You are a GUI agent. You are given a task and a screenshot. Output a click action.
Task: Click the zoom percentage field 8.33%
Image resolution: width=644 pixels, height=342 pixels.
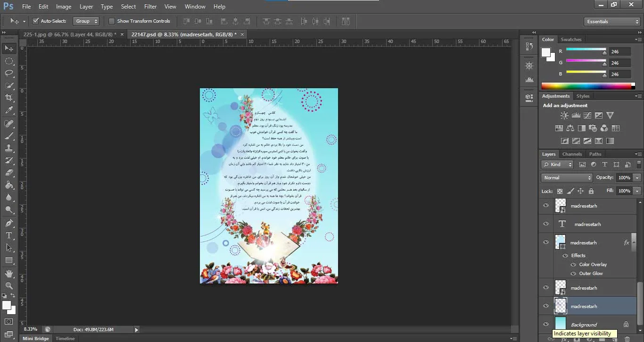31,329
